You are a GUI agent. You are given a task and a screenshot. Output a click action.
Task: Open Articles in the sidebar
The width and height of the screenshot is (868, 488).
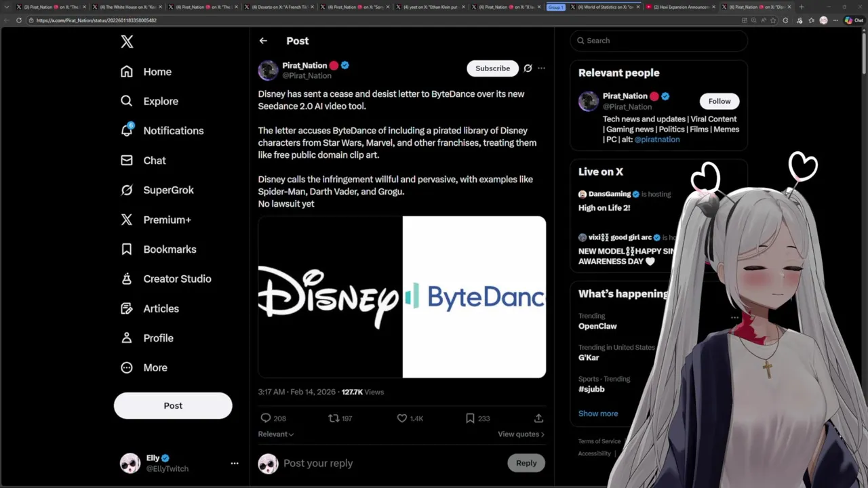tap(149, 308)
